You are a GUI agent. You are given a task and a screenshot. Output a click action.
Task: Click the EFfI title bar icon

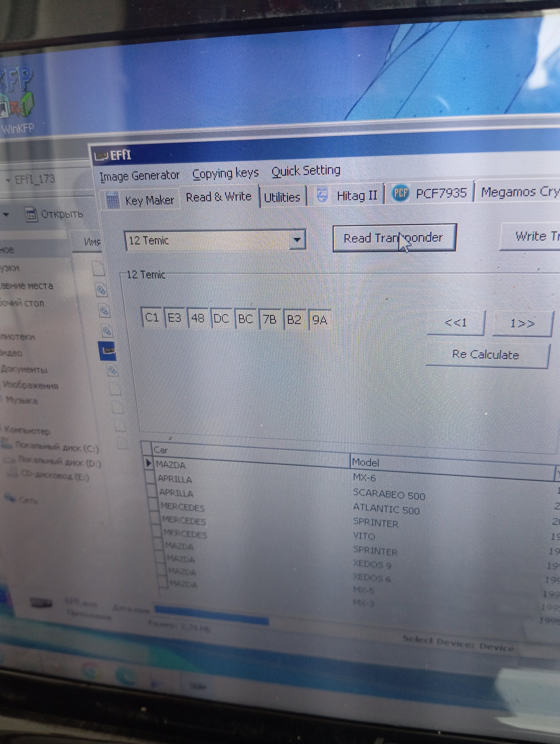pyautogui.click(x=101, y=156)
